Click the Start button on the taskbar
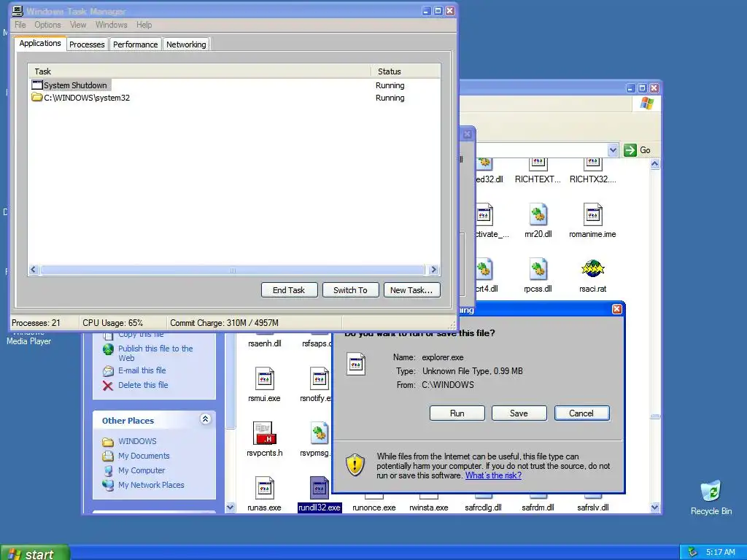The width and height of the screenshot is (747, 560). click(34, 553)
